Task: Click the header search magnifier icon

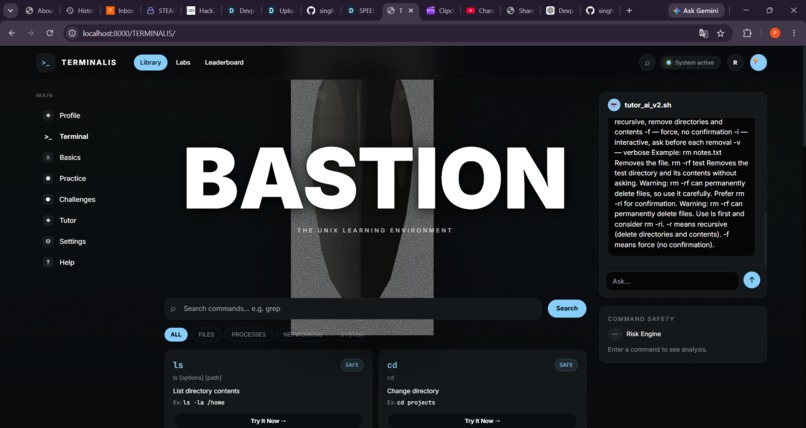Action: [647, 63]
